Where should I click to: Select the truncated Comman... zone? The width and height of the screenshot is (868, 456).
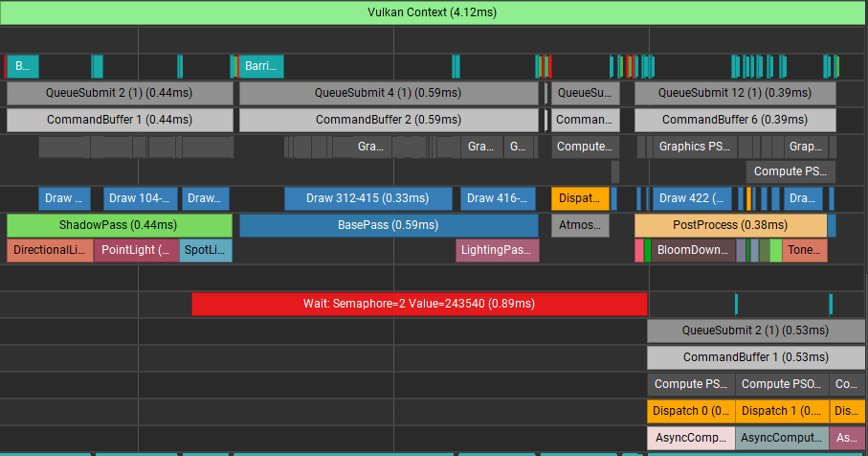586,120
